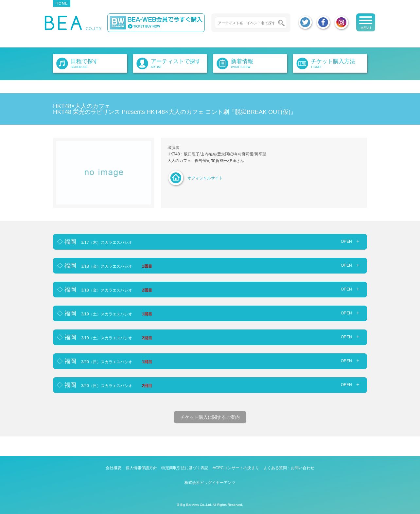Viewport: 420px width, 514px height.
Task: Expand the 3/18（金）1回目 schedule row
Action: pyautogui.click(x=210, y=266)
